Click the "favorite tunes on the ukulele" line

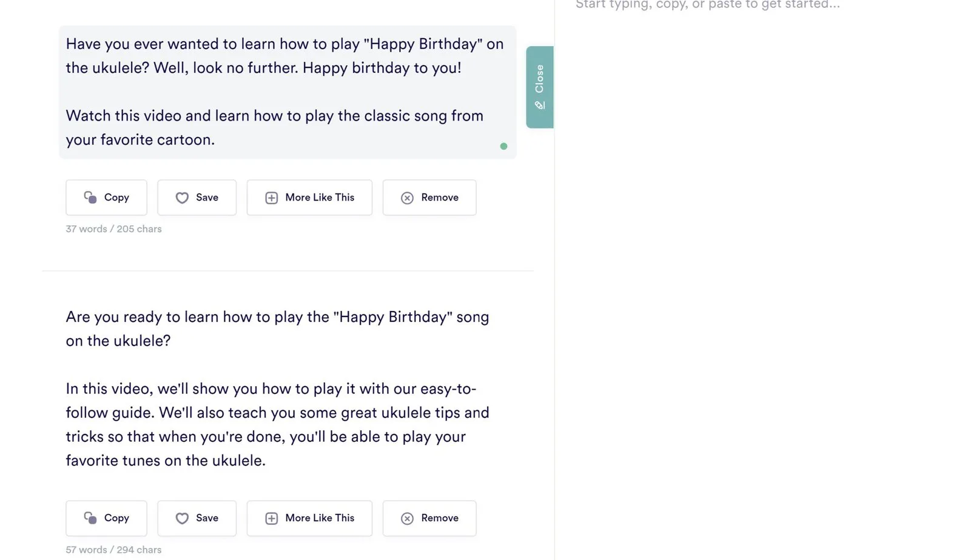pyautogui.click(x=166, y=461)
